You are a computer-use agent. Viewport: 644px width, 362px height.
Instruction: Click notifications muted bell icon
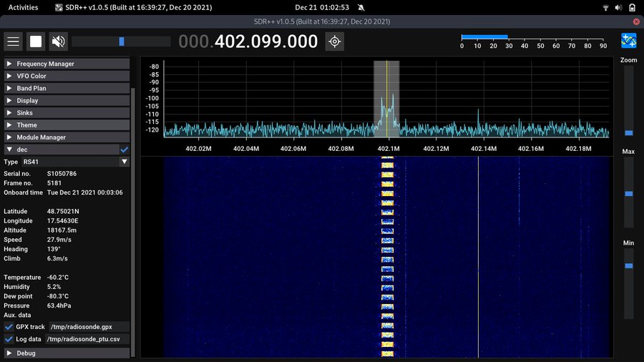[361, 7]
